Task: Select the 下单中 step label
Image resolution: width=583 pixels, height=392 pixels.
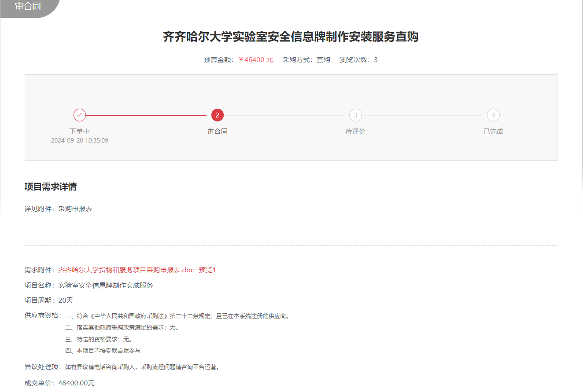Action: coord(80,132)
